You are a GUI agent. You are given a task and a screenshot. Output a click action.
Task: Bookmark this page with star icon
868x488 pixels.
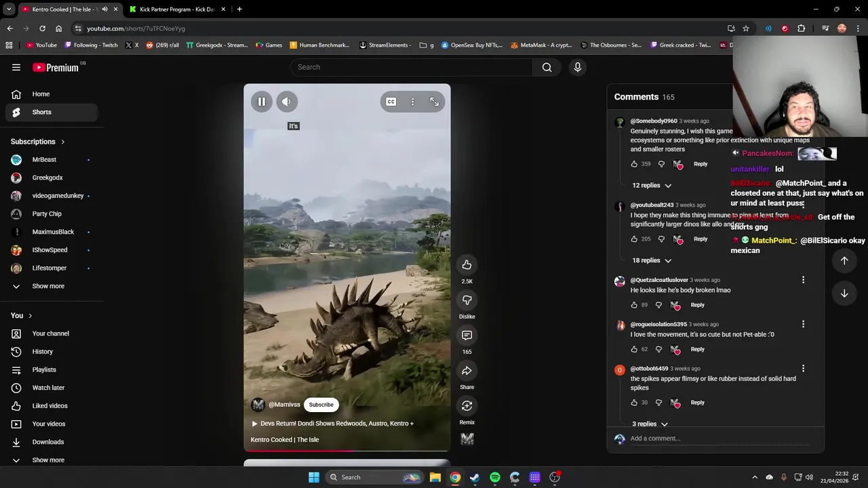746,28
